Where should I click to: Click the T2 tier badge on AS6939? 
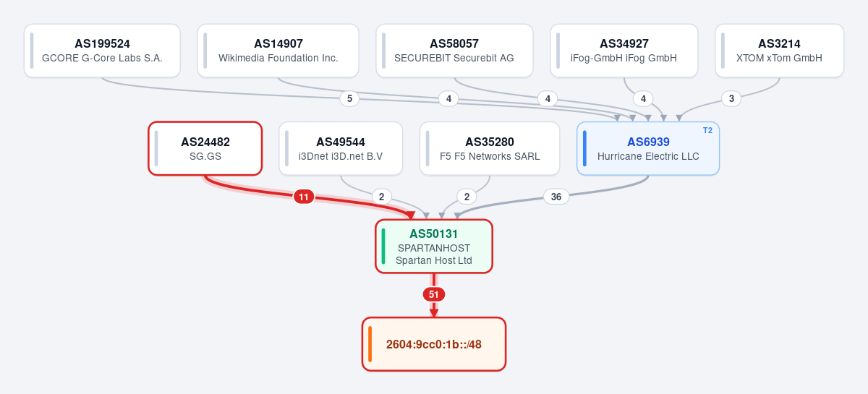coord(707,130)
